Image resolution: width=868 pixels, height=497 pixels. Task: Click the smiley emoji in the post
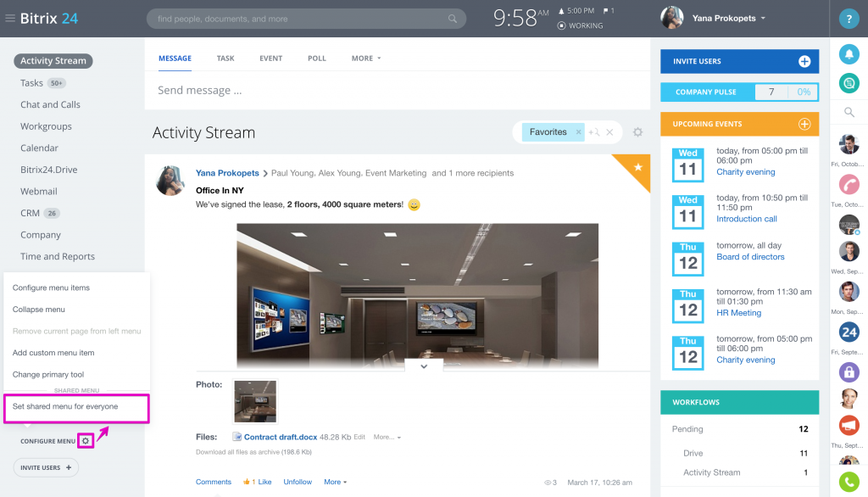pos(414,205)
